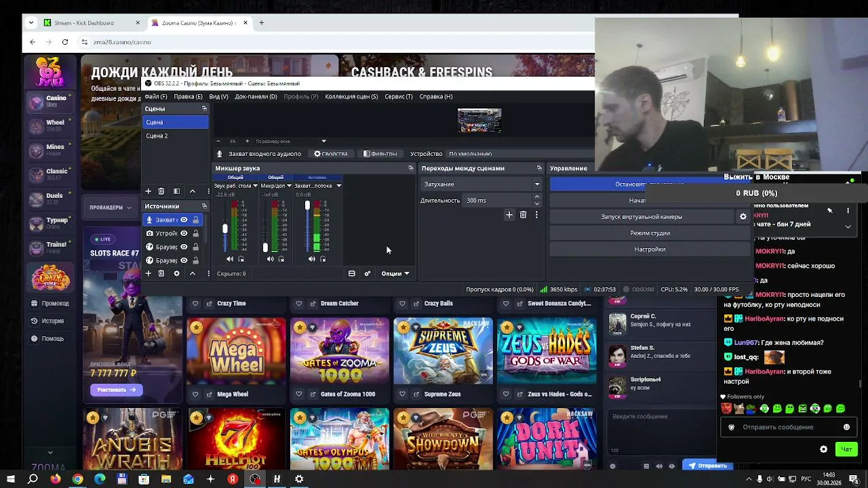Add a scene transition with plus icon
868x488 pixels.
point(509,215)
